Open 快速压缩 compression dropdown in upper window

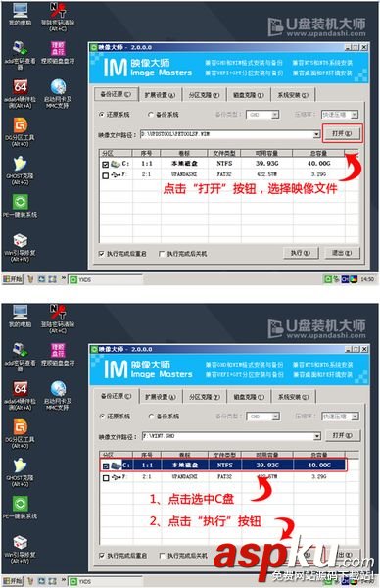point(355,115)
